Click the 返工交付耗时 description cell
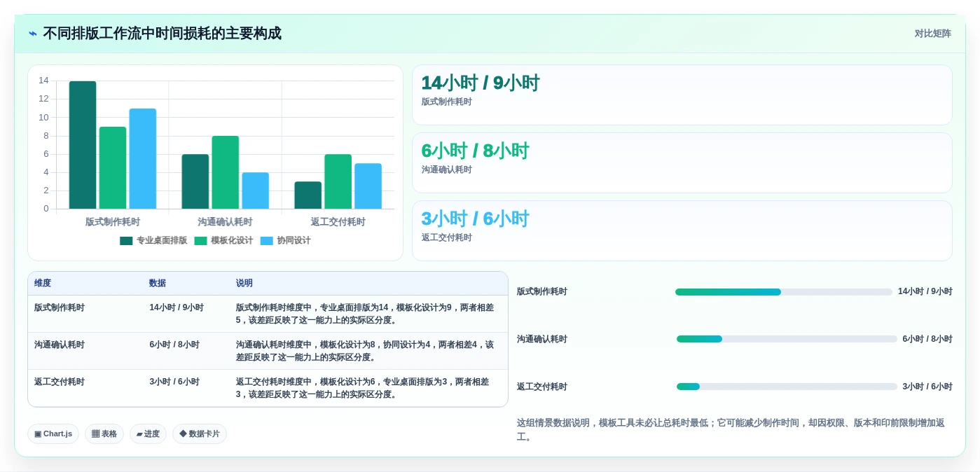Viewport: 980px width, 472px height. click(x=367, y=388)
